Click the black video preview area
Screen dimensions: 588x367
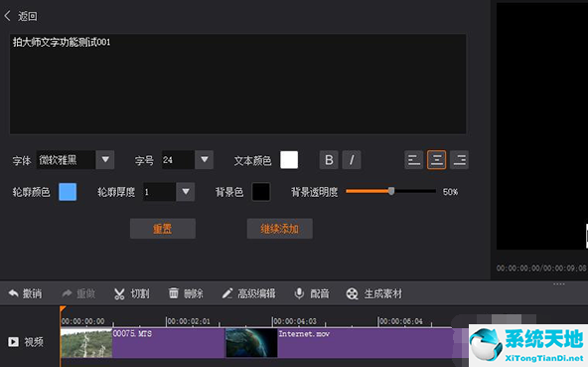542,126
